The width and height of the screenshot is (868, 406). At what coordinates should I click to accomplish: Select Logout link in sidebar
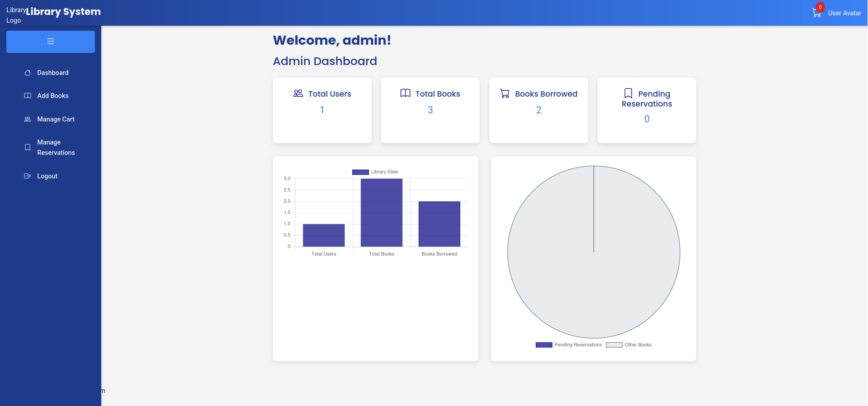point(47,176)
